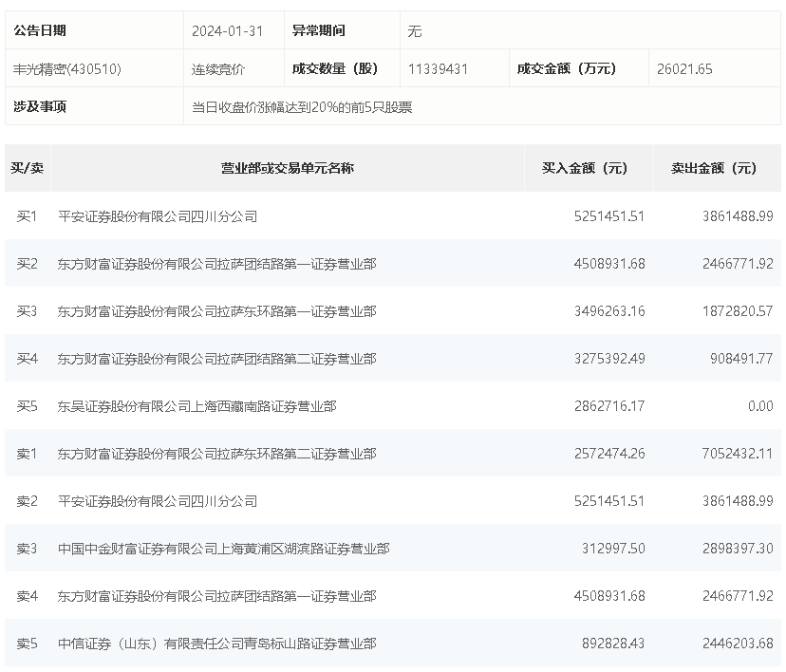Open 中信证券(山东)青岛标山路证券营业部 link
The width and height of the screenshot is (786, 672).
pos(216,644)
